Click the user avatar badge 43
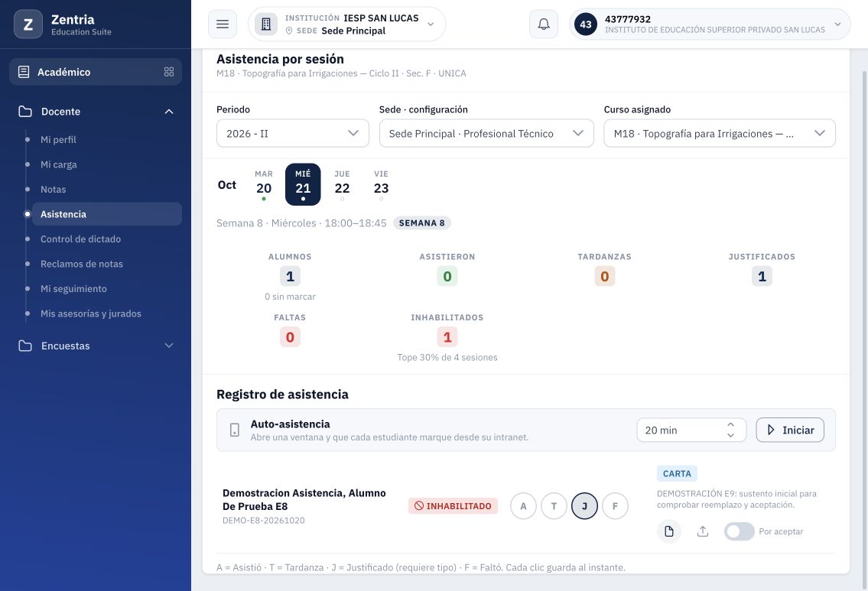Image resolution: width=868 pixels, height=591 pixels. click(x=586, y=24)
